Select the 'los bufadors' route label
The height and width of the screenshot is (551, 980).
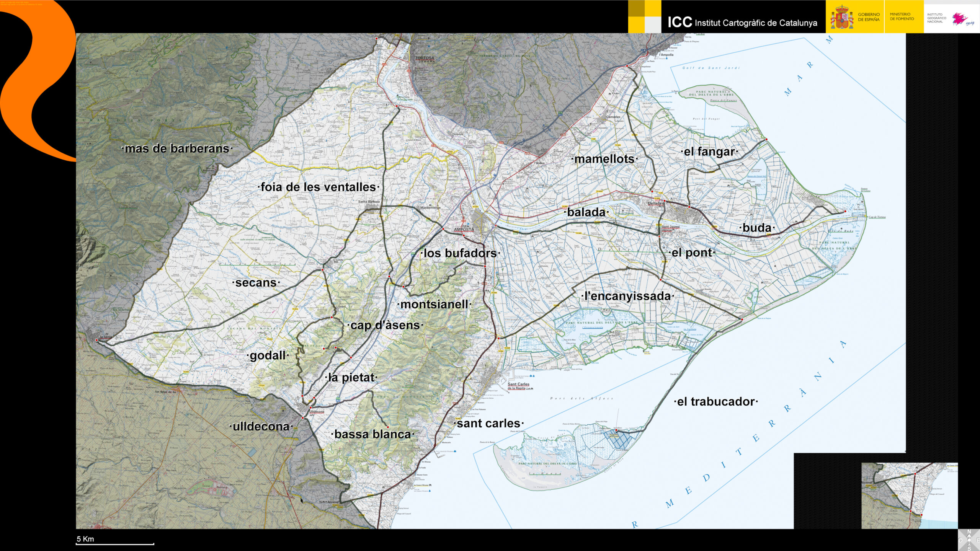[x=460, y=253]
